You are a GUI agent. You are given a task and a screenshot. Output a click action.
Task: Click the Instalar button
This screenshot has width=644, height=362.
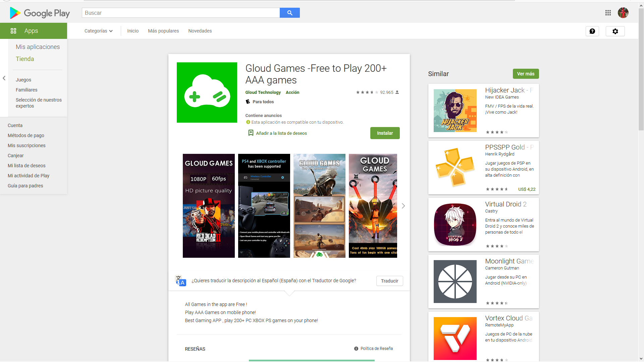point(385,133)
